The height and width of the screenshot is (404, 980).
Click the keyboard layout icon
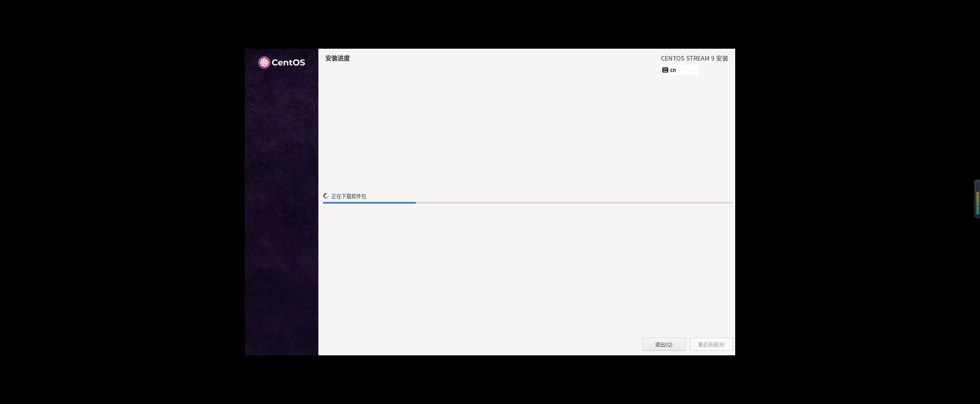665,70
